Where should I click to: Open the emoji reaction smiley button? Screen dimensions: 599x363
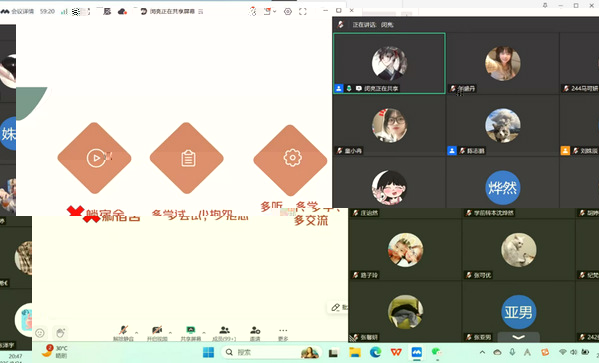[x=40, y=333]
